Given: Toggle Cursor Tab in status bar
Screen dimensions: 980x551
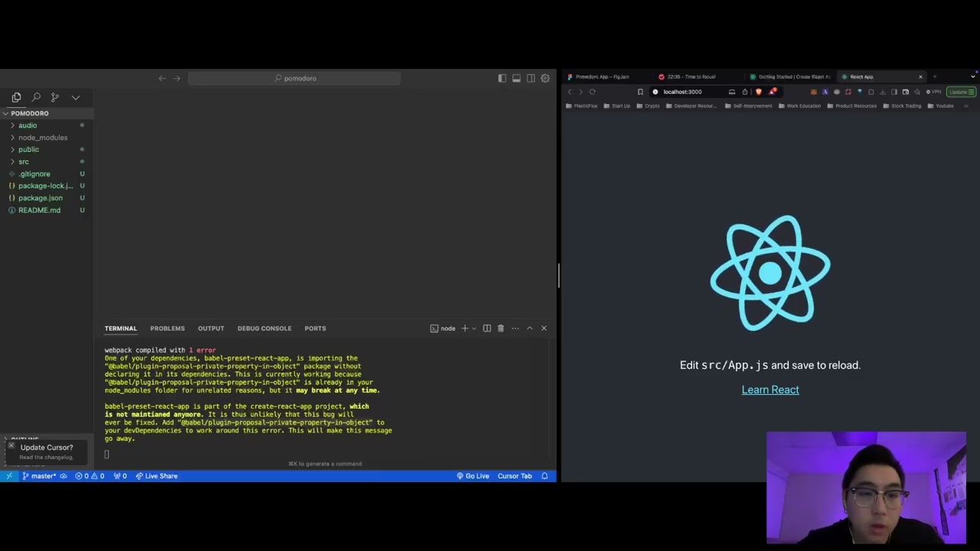Looking at the screenshot, I should coord(514,476).
